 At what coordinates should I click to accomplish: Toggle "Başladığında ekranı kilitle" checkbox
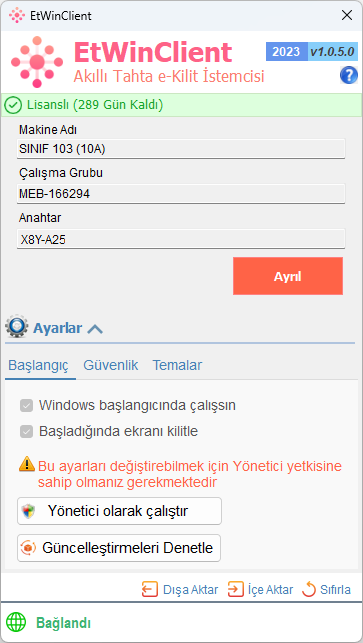click(x=27, y=432)
